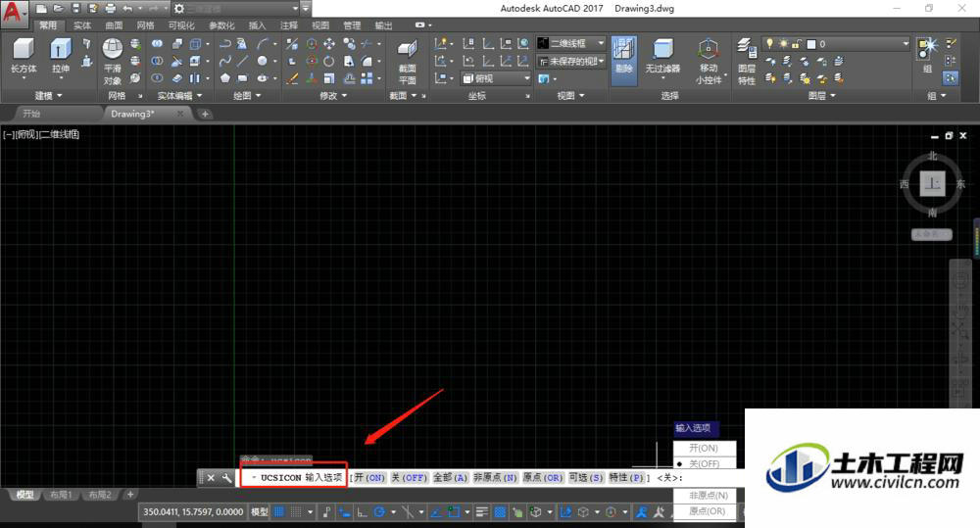
Task: Expand the 绘图 panel
Action: tap(247, 96)
